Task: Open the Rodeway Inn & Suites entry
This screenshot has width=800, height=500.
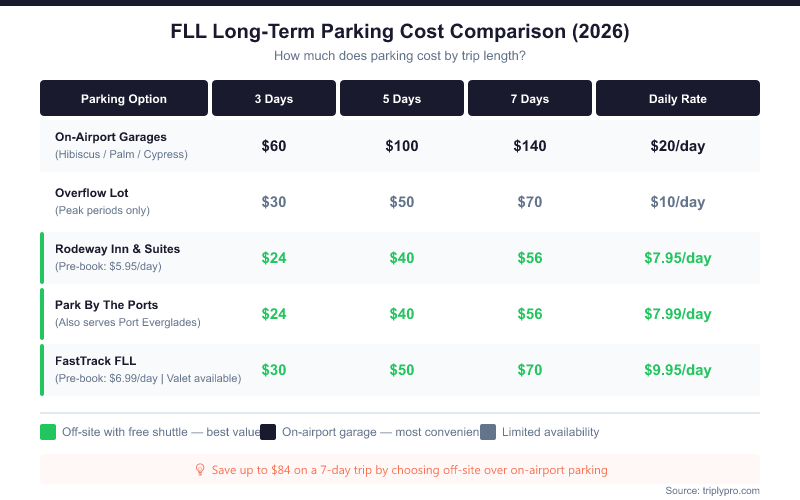Action: [118, 249]
